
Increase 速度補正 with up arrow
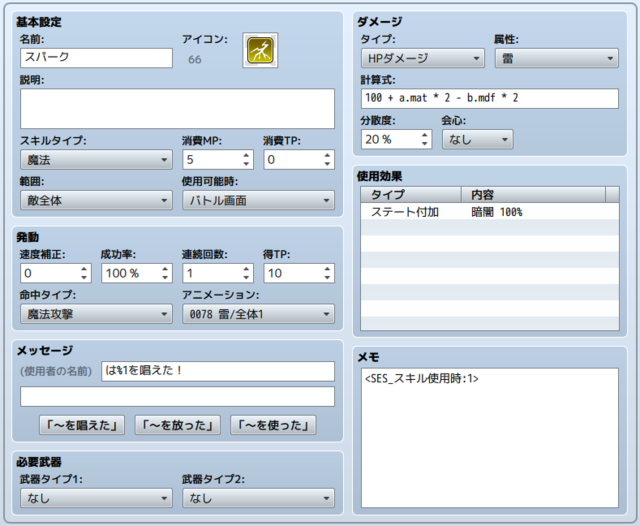tap(84, 269)
